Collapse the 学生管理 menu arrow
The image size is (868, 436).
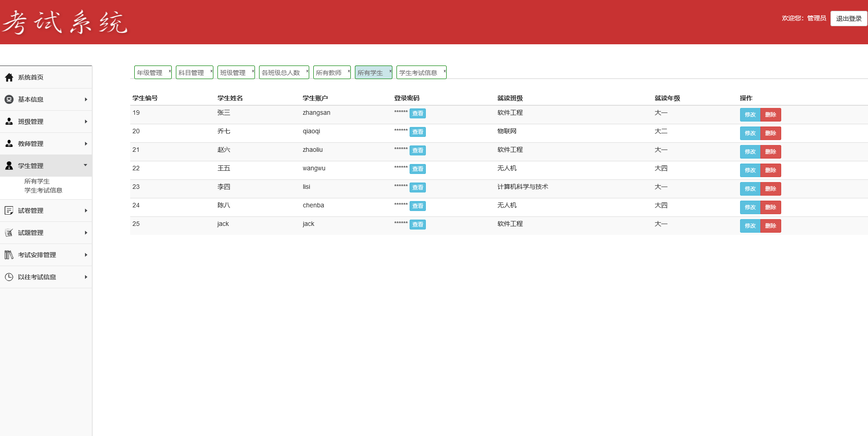[x=85, y=165]
